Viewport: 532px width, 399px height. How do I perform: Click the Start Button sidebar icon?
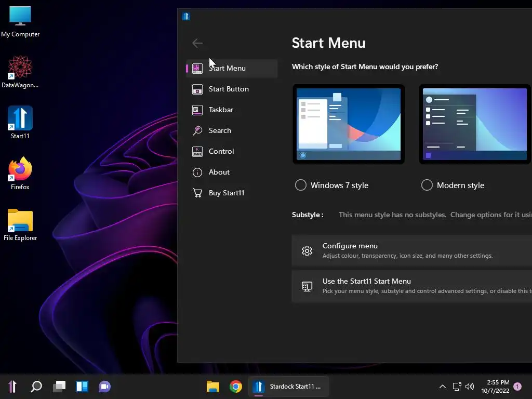[197, 89]
